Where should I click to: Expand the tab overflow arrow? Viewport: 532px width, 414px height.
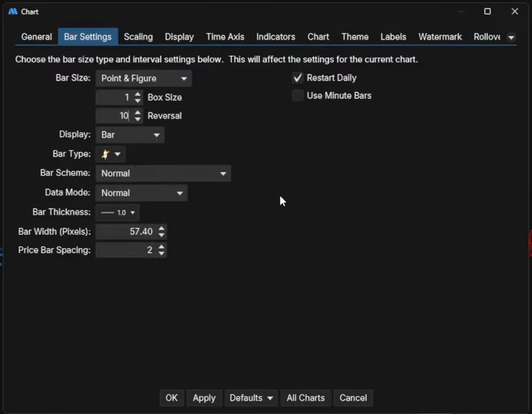click(511, 37)
